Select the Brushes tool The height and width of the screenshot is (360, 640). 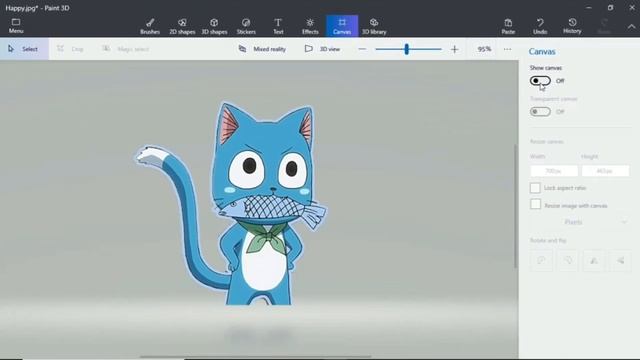point(150,26)
